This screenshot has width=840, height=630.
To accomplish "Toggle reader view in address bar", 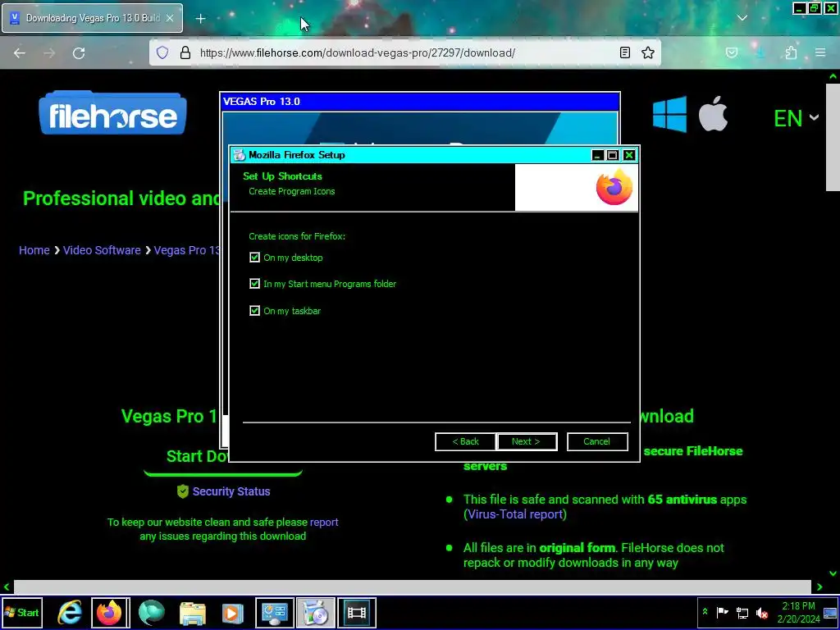I will pyautogui.click(x=624, y=52).
